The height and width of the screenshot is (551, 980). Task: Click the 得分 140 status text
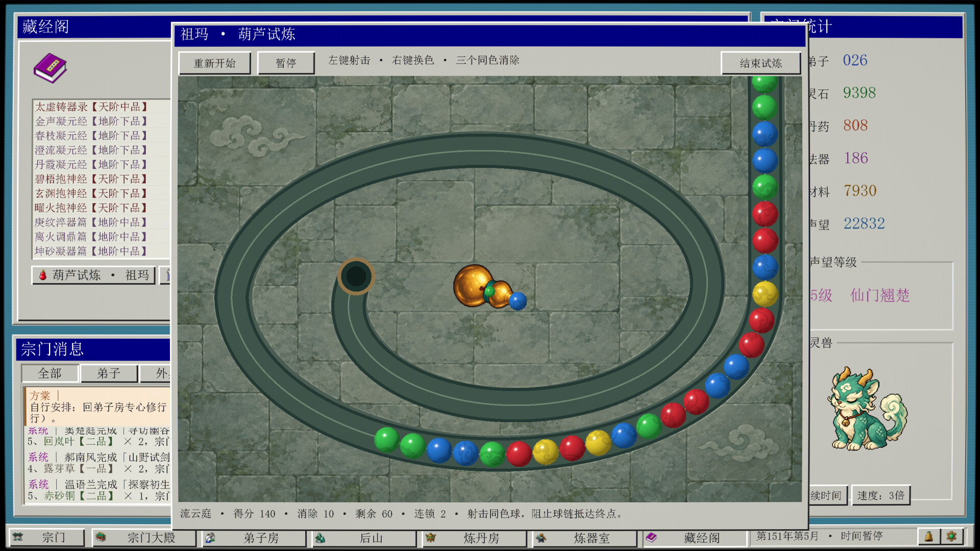pyautogui.click(x=254, y=514)
